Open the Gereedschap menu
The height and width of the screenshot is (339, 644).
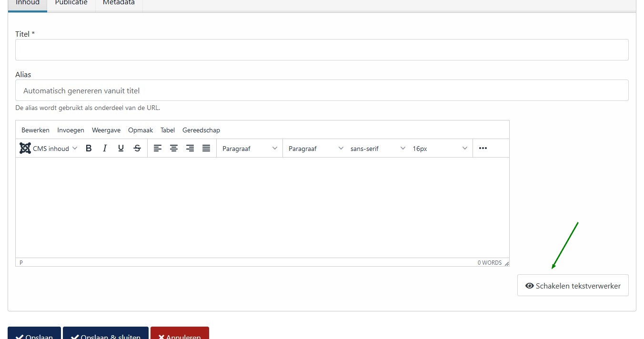[x=201, y=130]
